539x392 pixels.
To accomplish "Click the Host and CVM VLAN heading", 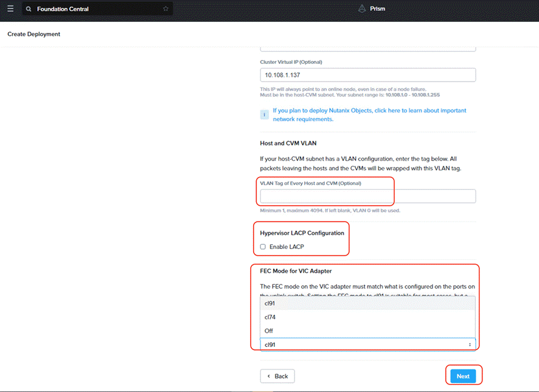I will coord(288,143).
